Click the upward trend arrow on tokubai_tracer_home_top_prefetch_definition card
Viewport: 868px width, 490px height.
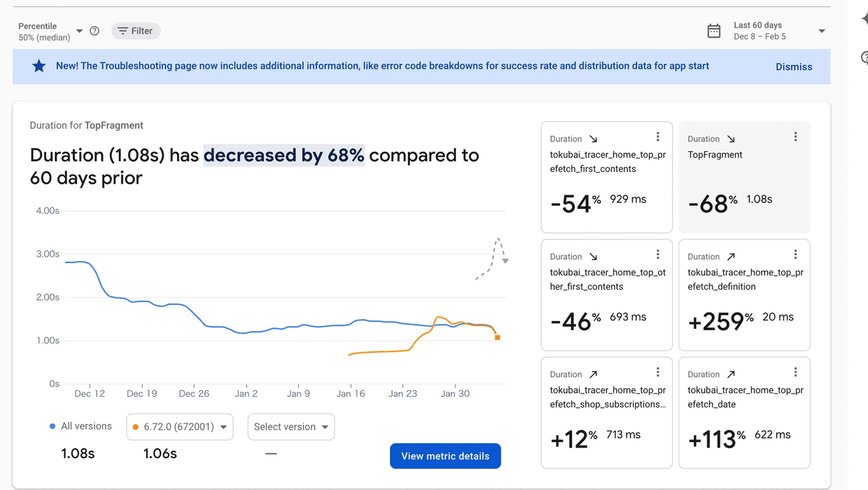[x=733, y=256]
